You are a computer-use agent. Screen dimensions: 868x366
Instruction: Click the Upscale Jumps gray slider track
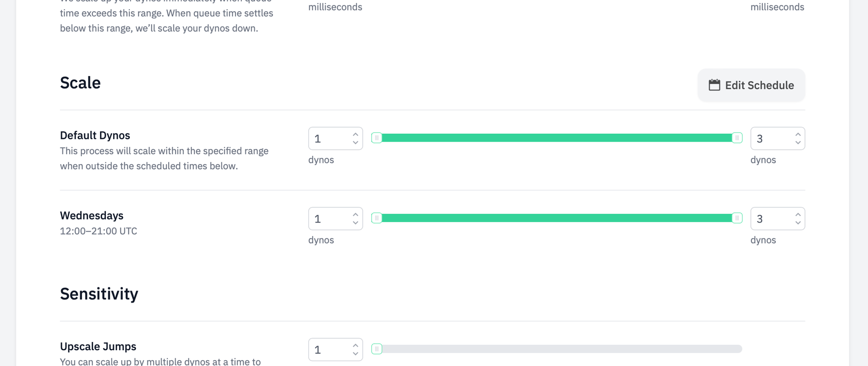pos(561,349)
